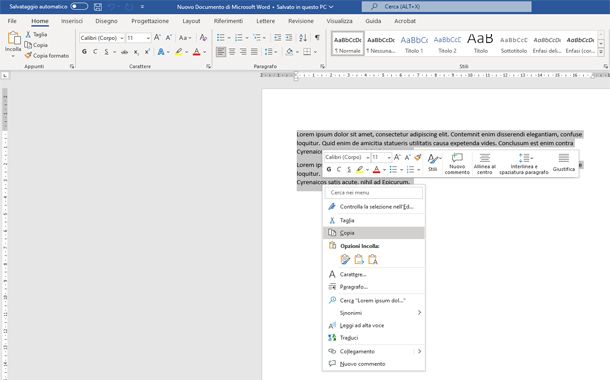Screen dimensions: 610x380
Task: Align text right in the ribbon
Action: tap(243, 52)
